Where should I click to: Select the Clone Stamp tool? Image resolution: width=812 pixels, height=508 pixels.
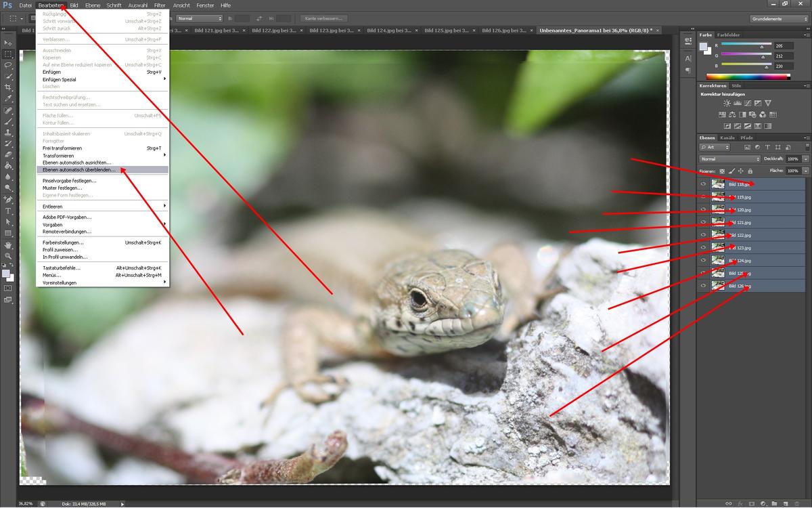coord(8,132)
